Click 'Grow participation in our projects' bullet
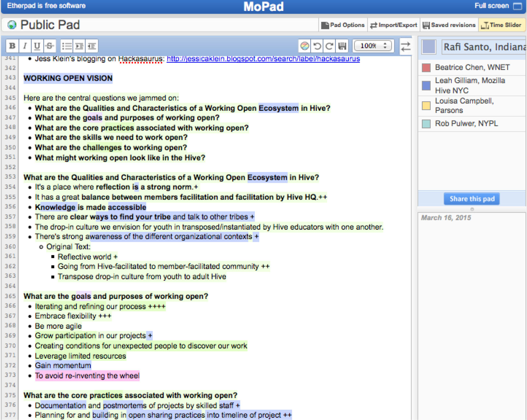This screenshot has height=420, width=527. coord(94,336)
